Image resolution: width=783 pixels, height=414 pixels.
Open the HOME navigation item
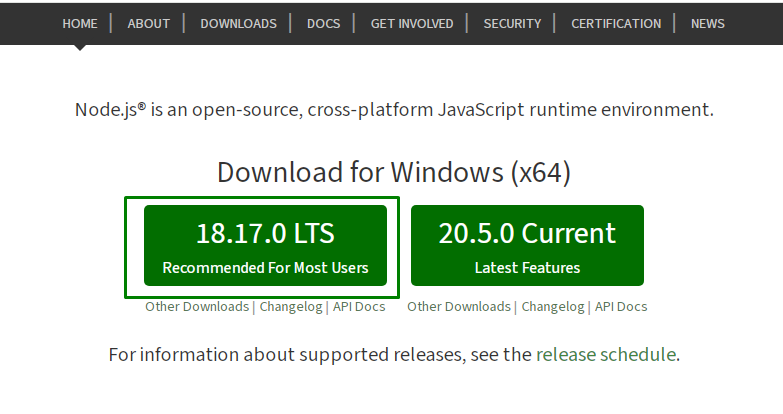[x=80, y=23]
